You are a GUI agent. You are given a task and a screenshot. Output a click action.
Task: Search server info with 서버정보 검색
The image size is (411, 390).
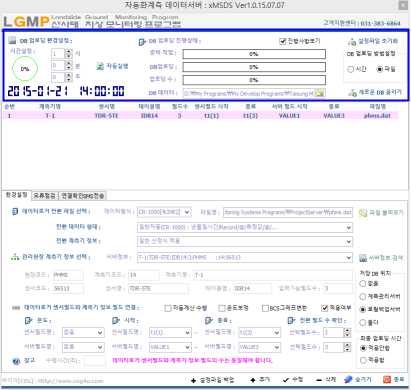click(381, 258)
